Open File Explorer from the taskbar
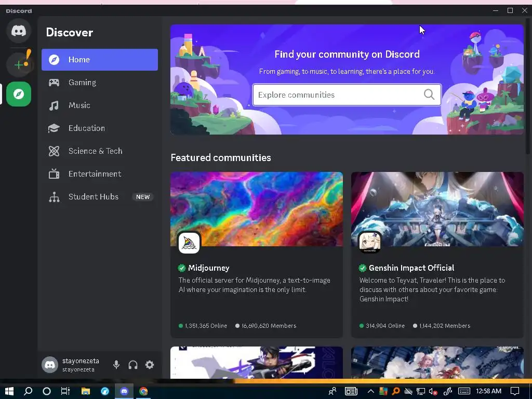The image size is (532, 399). (x=86, y=391)
